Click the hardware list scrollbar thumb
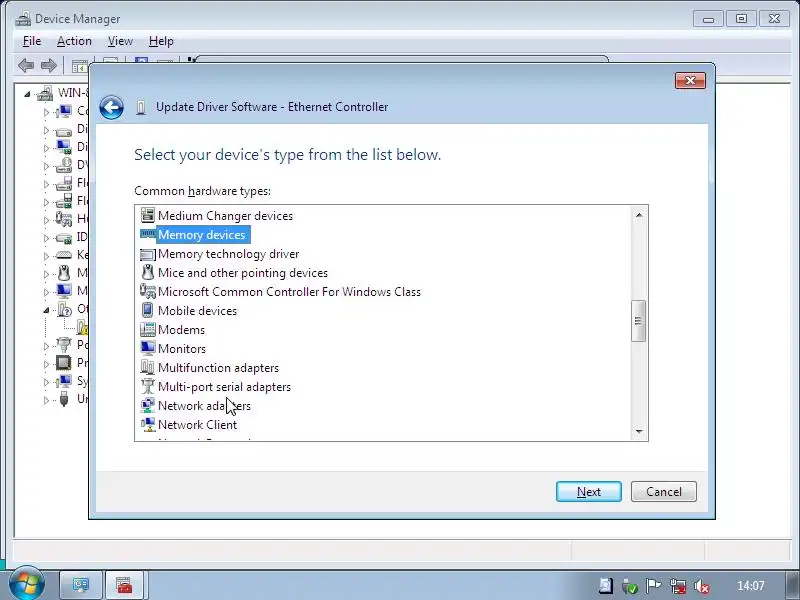Viewport: 800px width, 600px height. (x=638, y=321)
